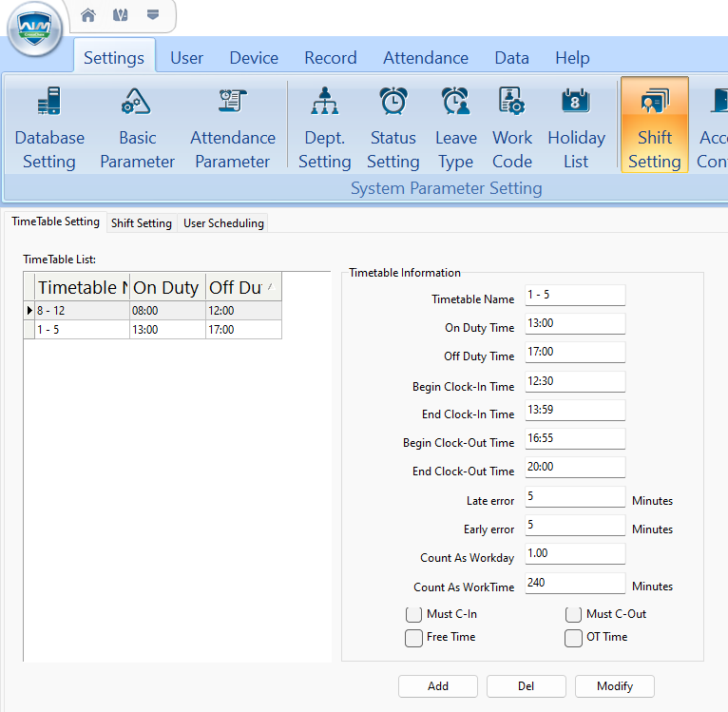Click the row selector for the 1 - 5 row
The image size is (728, 712).
click(x=29, y=329)
